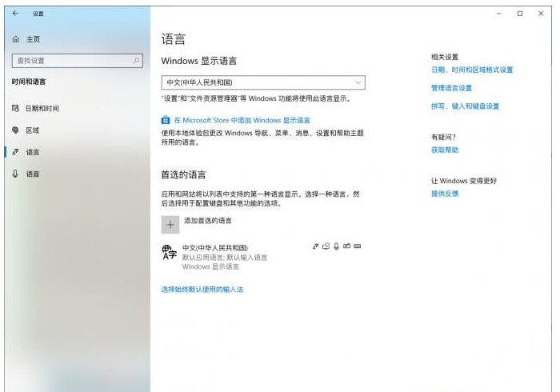This screenshot has height=392, width=560.
Task: Select 日期和时间 in sidebar
Action: coord(77,108)
